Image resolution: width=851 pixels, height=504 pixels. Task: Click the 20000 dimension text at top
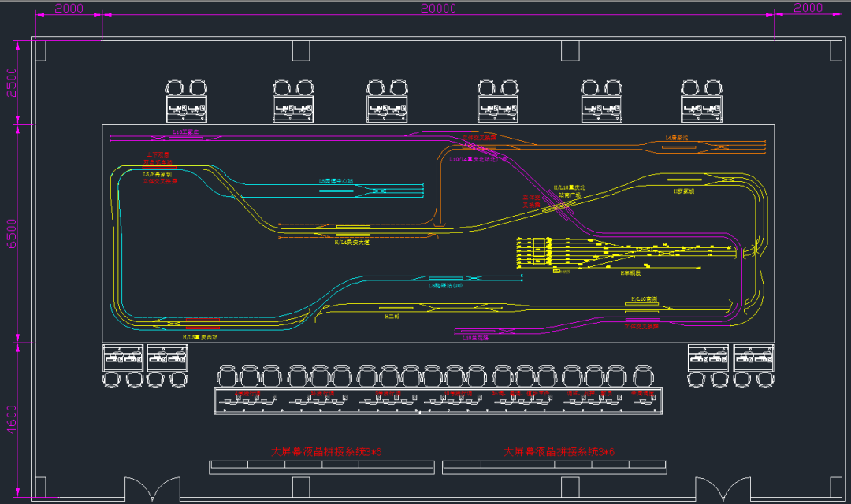tap(438, 8)
